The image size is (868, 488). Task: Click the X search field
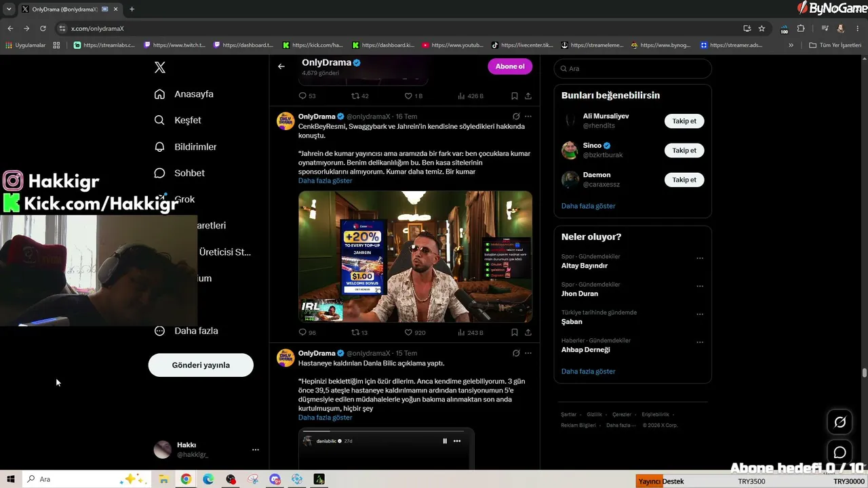click(x=633, y=68)
